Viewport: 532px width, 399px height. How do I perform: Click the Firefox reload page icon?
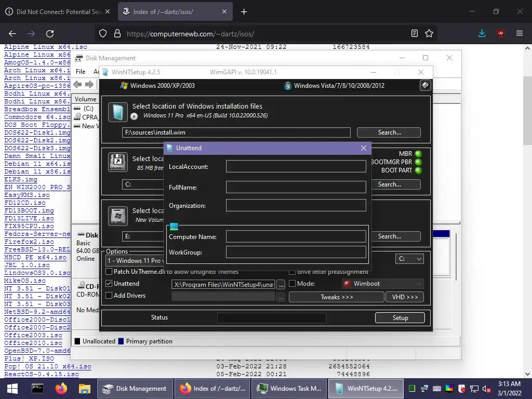coord(50,34)
